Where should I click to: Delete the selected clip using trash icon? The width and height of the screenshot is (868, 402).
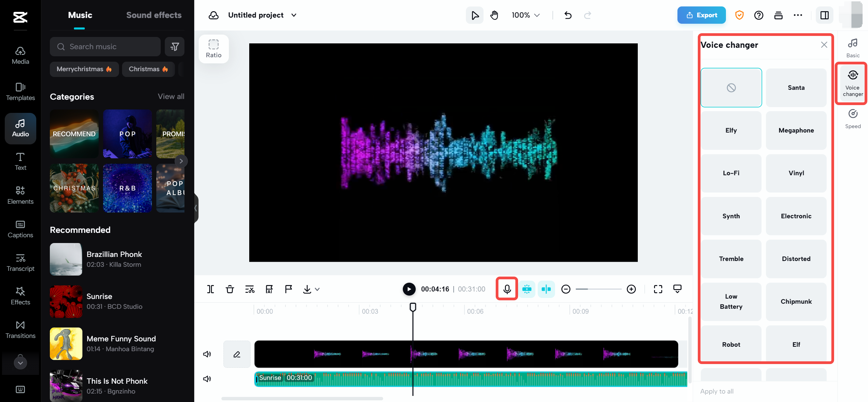click(x=230, y=289)
